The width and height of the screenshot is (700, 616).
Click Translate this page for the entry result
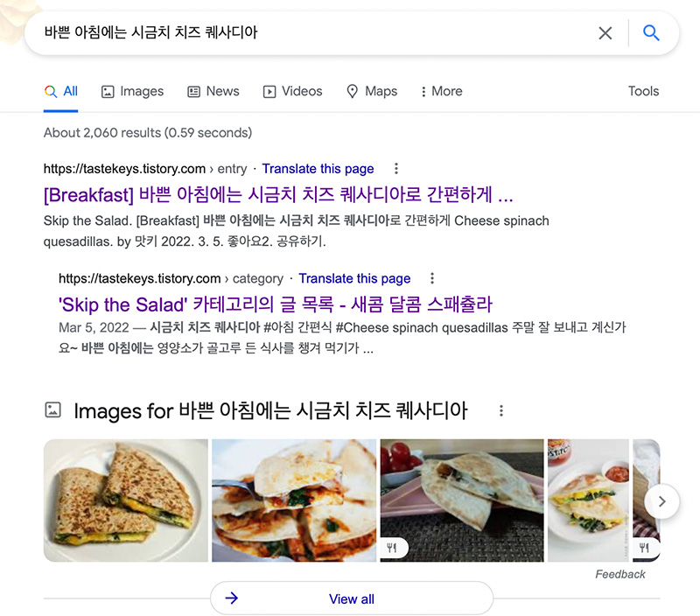pos(318,169)
